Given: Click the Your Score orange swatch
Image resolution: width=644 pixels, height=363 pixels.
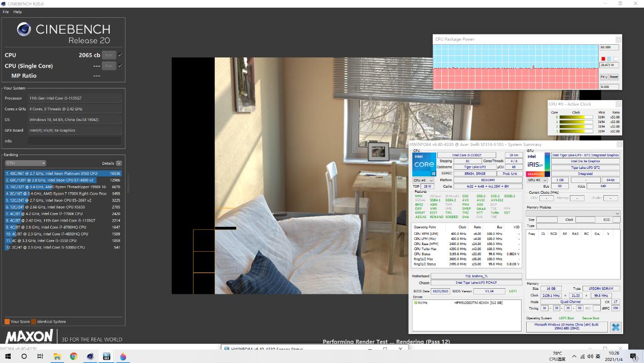Looking at the screenshot, I should click(x=7, y=321).
